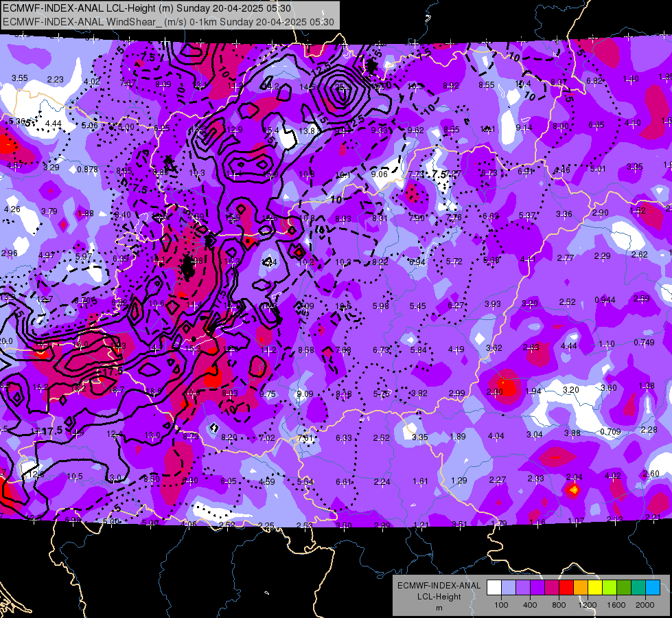This screenshot has height=618, width=672.
Task: Click the wind shear value 0.878
Action: 87,170
